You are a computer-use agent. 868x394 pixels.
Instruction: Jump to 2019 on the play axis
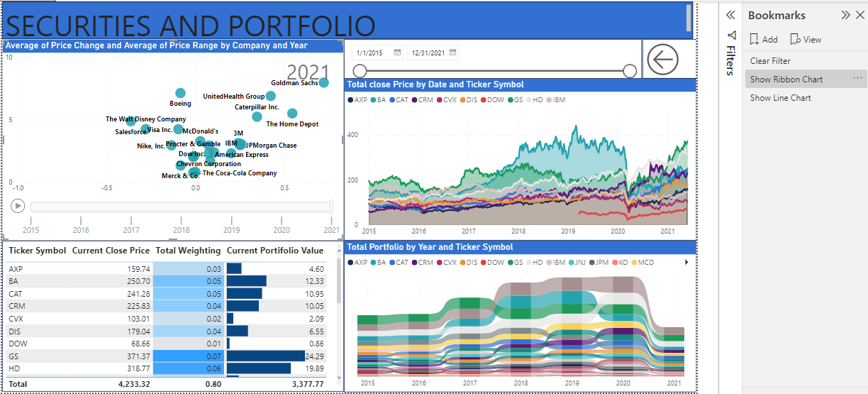coord(231,229)
